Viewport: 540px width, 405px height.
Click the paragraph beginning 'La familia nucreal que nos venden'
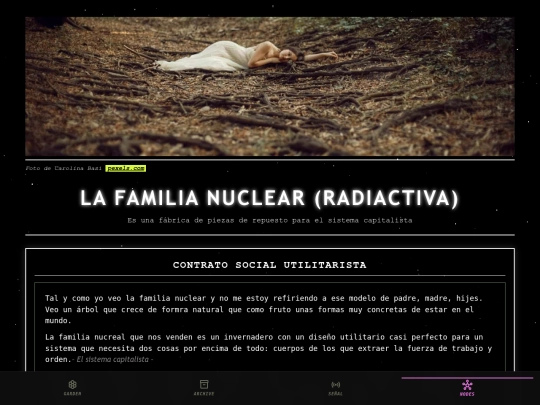coord(270,348)
